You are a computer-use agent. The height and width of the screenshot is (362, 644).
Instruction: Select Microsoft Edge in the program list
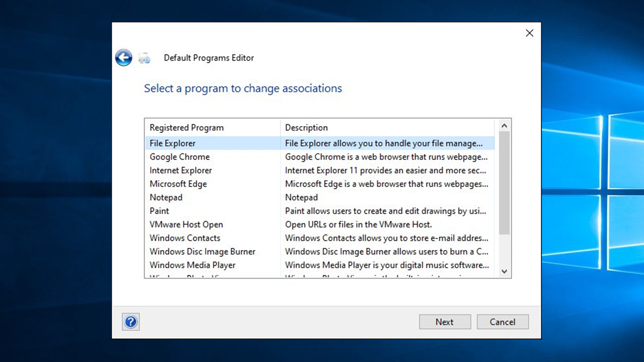[x=178, y=184]
